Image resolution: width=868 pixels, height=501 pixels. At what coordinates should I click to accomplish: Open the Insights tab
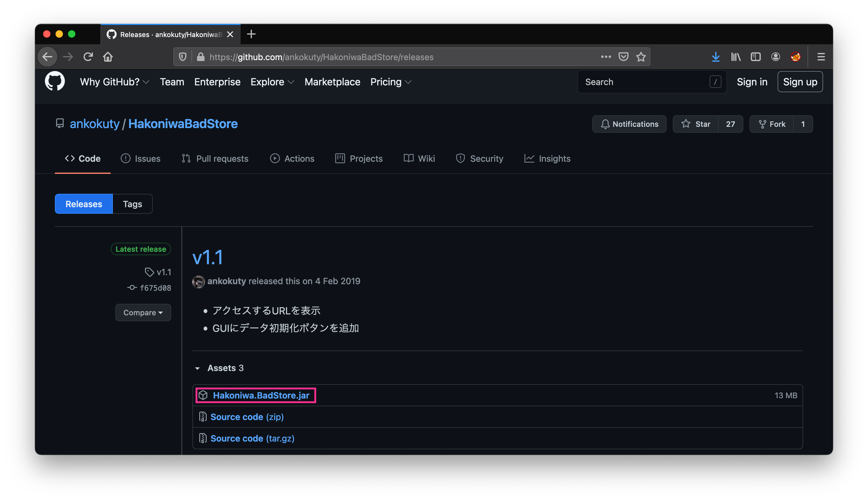(x=547, y=159)
